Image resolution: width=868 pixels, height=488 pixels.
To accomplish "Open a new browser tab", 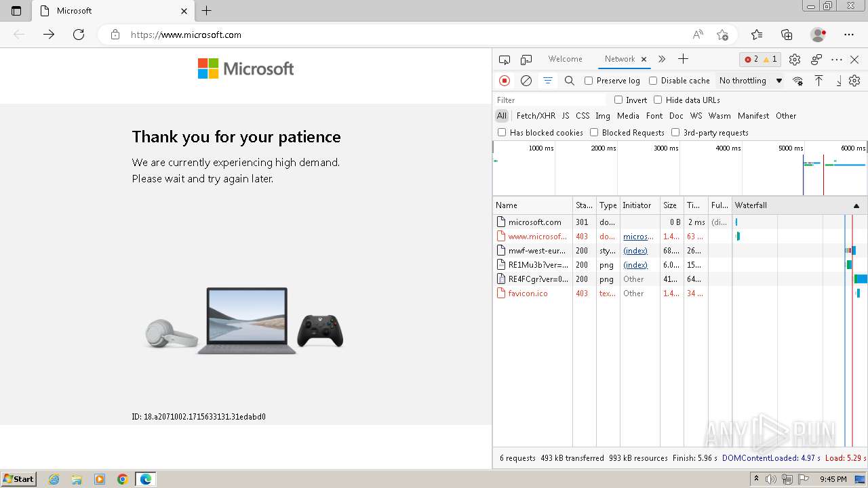I will pyautogui.click(x=207, y=11).
